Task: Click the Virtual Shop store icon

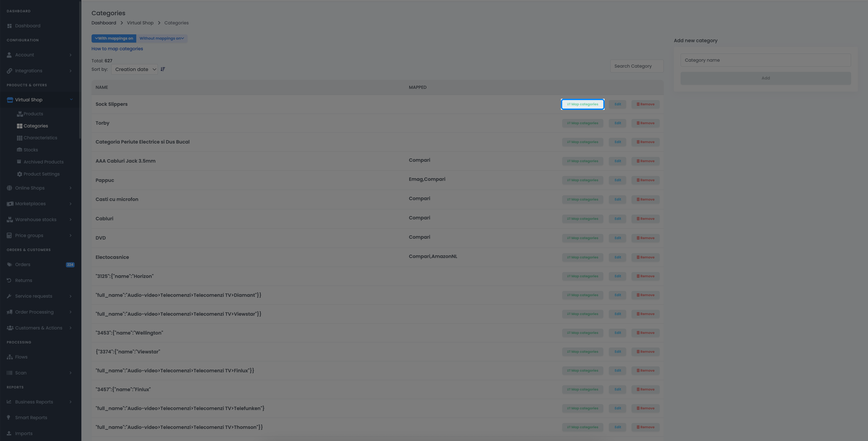Action: click(10, 100)
